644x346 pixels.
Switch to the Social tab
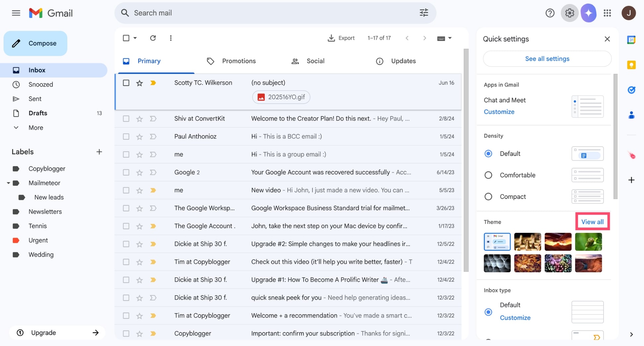pos(315,61)
